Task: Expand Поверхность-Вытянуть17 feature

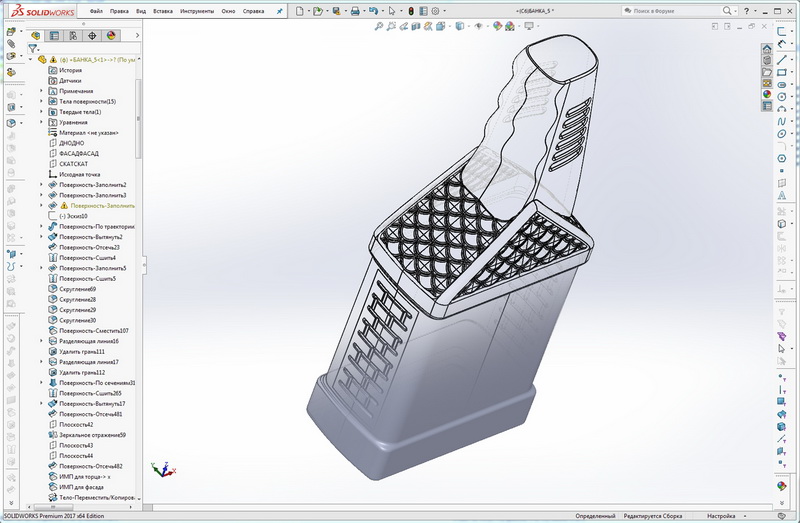Action: click(41, 404)
